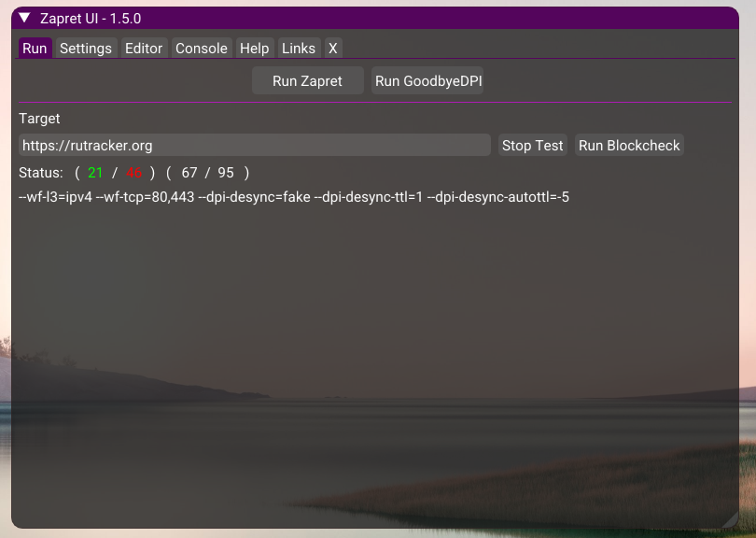Open the Links tab
Image resolution: width=756 pixels, height=538 pixels.
coord(299,49)
